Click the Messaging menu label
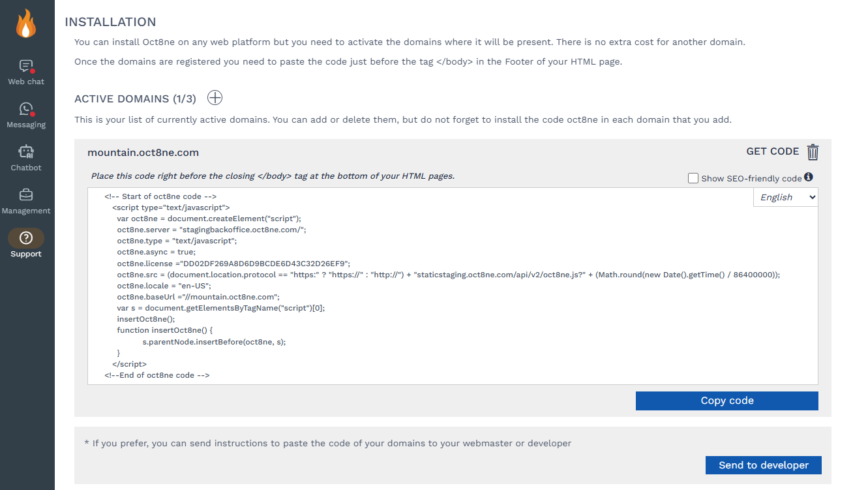The width and height of the screenshot is (868, 490). pos(26,125)
